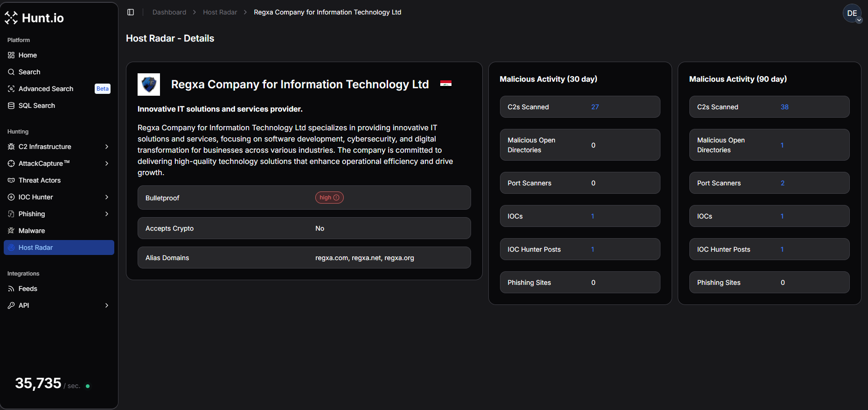Click the Malicious Activity (30 day) heading
This screenshot has width=868, height=410.
click(549, 79)
